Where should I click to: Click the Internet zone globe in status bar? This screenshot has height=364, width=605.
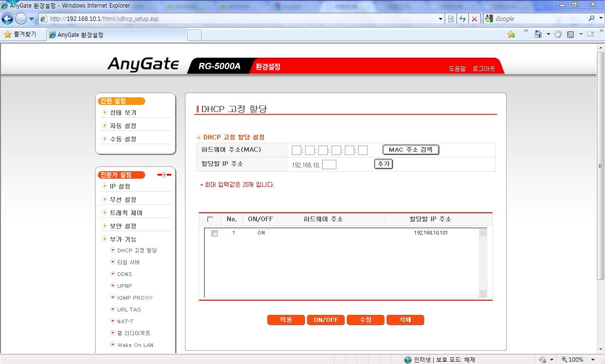[408, 360]
